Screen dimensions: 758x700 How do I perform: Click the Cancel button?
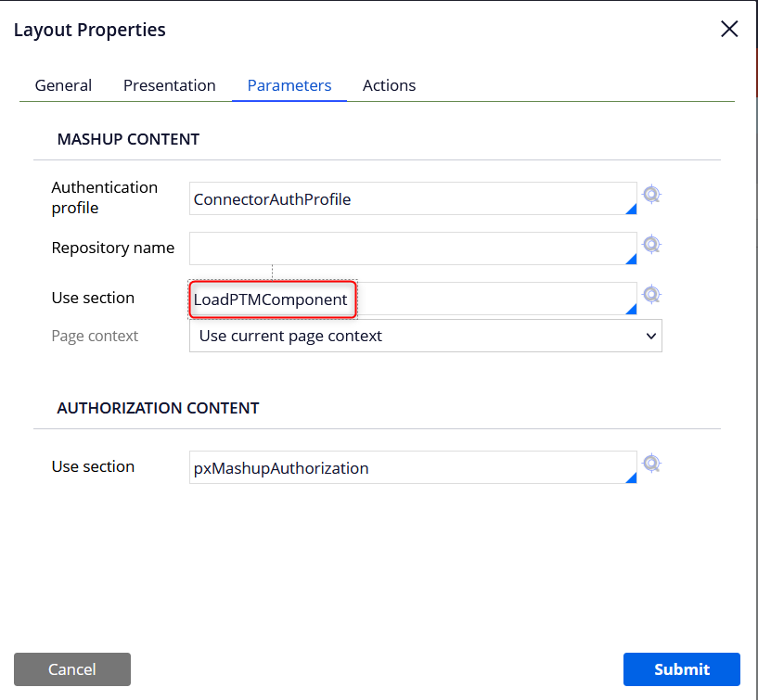coord(72,669)
